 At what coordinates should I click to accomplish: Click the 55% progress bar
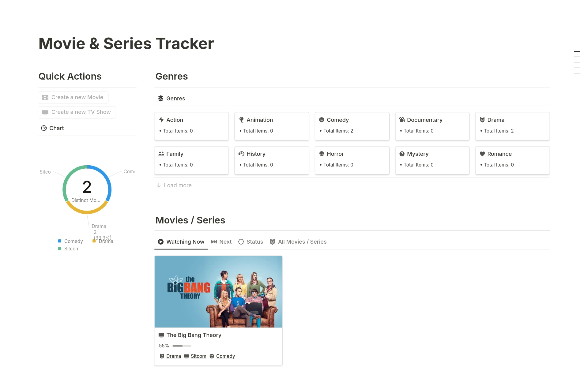point(182,346)
